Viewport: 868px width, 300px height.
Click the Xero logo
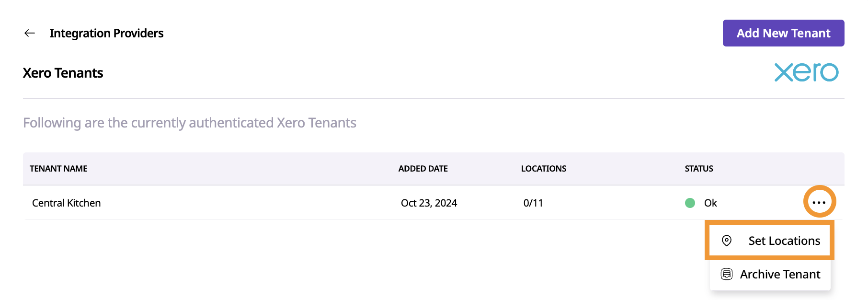[x=806, y=72]
